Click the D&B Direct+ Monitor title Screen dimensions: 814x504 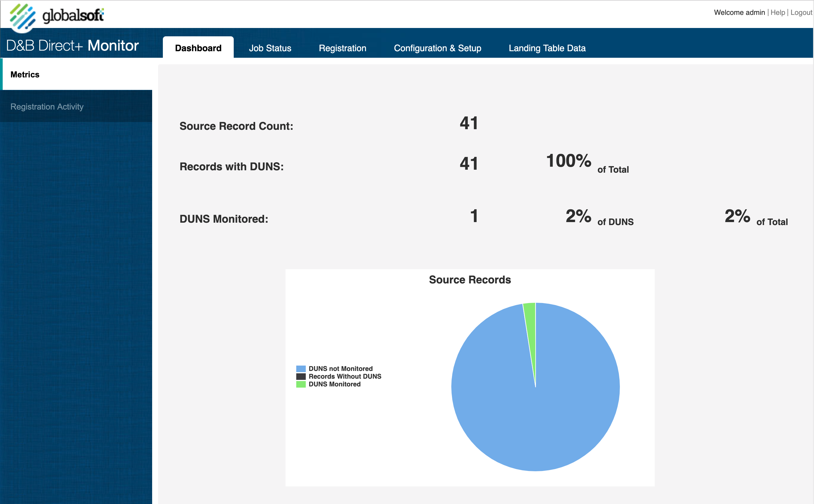click(x=72, y=46)
